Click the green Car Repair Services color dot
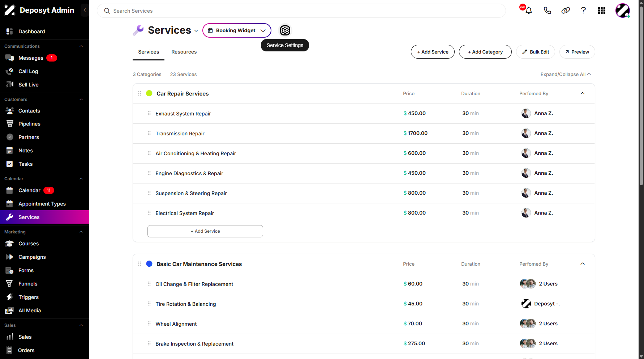 pyautogui.click(x=149, y=93)
